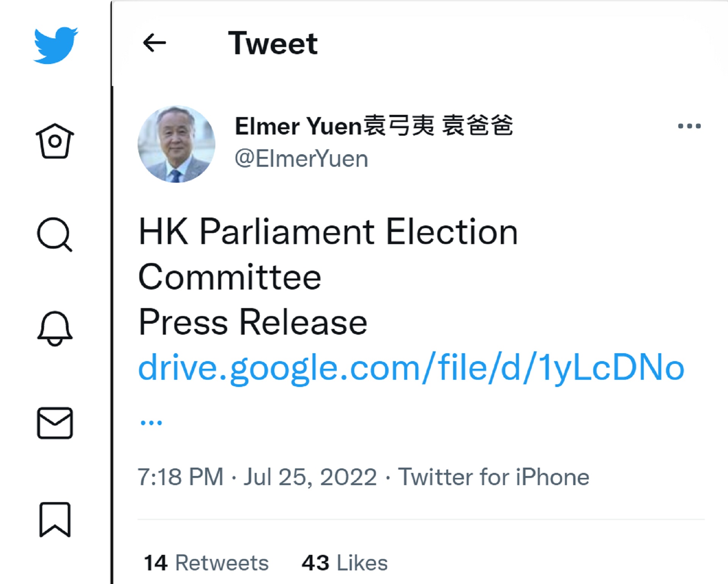Open the Elmer Yuen display name
This screenshot has width=728, height=584.
pyautogui.click(x=373, y=126)
